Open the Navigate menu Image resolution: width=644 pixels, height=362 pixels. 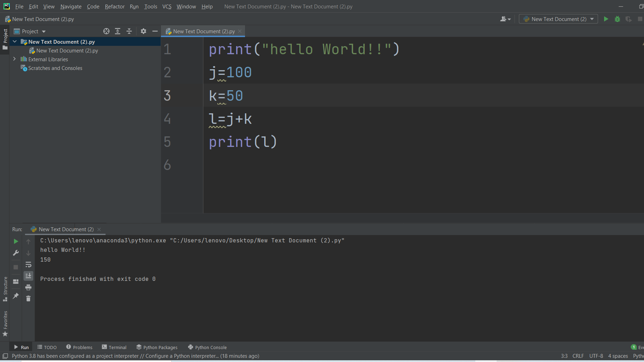(x=71, y=7)
